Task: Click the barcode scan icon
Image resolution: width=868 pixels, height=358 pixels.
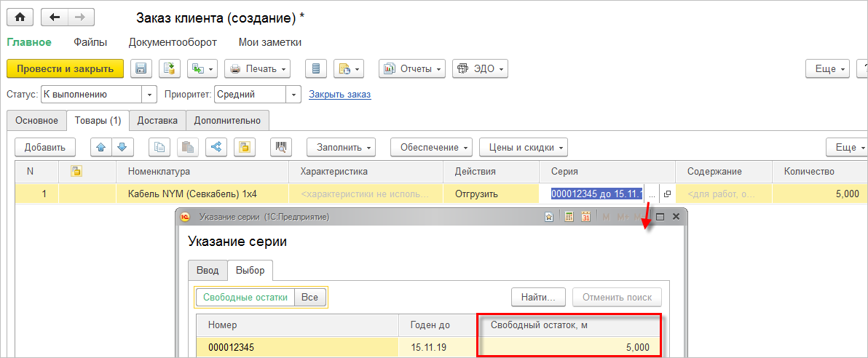Action: 281,147
